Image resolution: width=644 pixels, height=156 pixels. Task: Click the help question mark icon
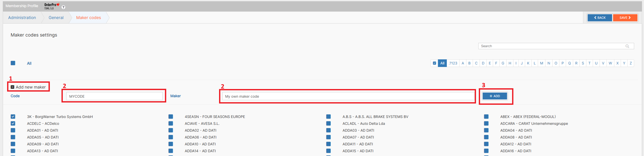[x=63, y=7]
